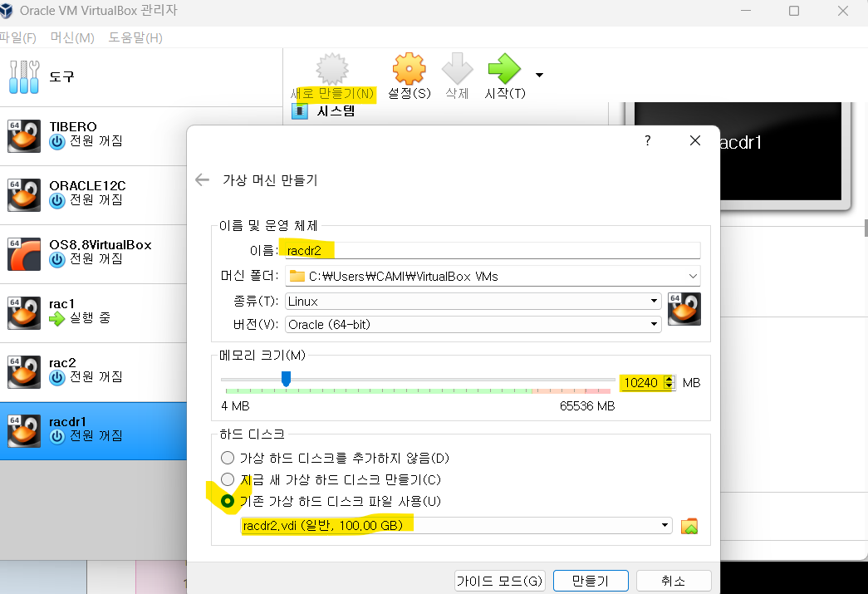Click the dialog help question mark

tap(648, 140)
